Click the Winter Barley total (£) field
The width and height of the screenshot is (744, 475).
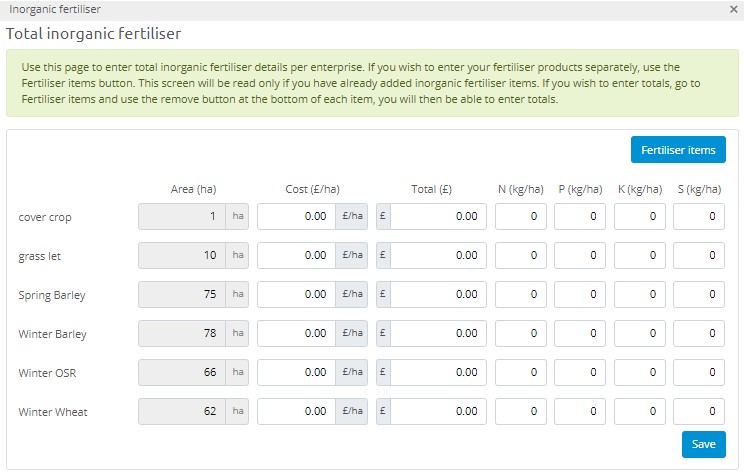coord(438,333)
